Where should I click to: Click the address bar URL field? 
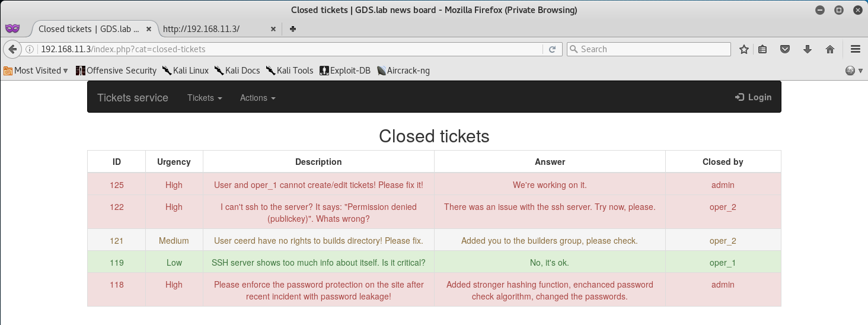pos(291,49)
